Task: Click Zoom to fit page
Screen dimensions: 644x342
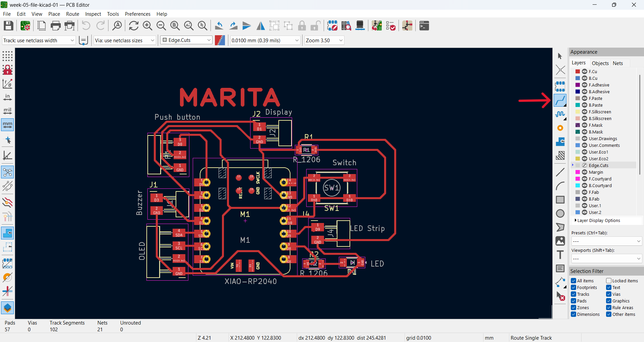Action: (175, 26)
